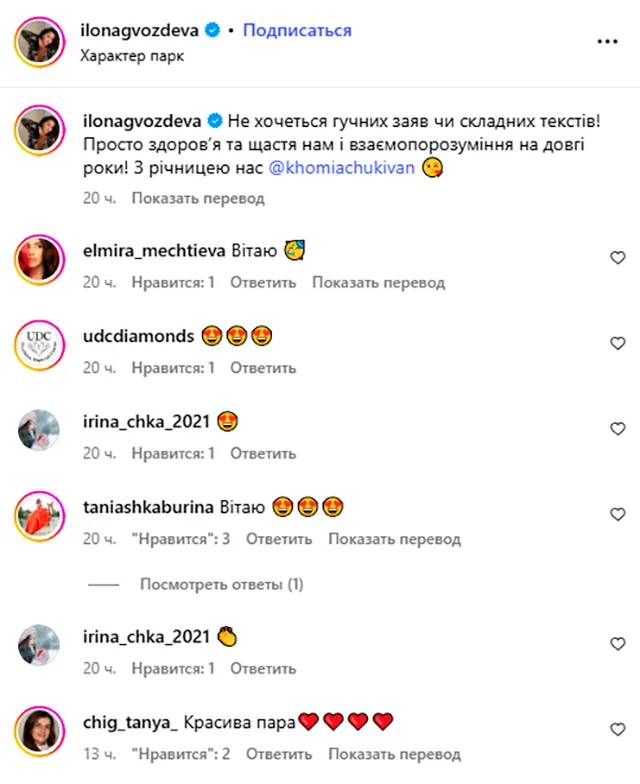Like udcdiamonds' comment with the heart

[x=618, y=344]
